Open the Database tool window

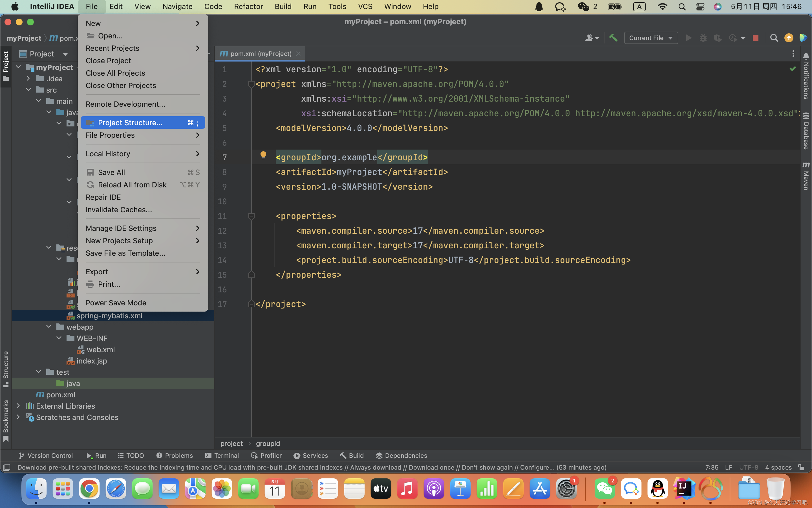point(806,131)
